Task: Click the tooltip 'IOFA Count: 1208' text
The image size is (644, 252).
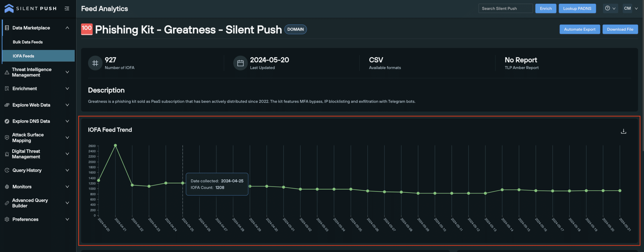Action: point(207,188)
